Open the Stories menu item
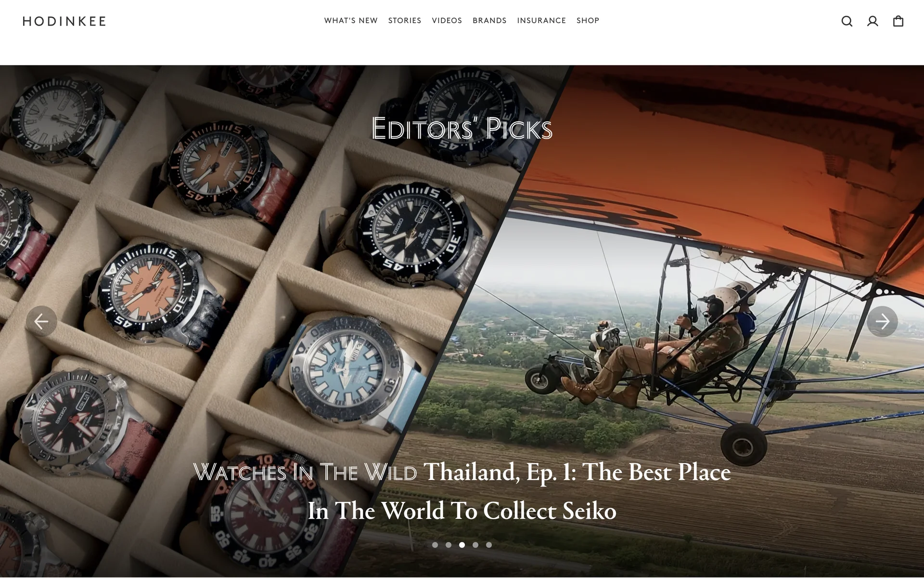This screenshot has width=924, height=578. (x=405, y=21)
